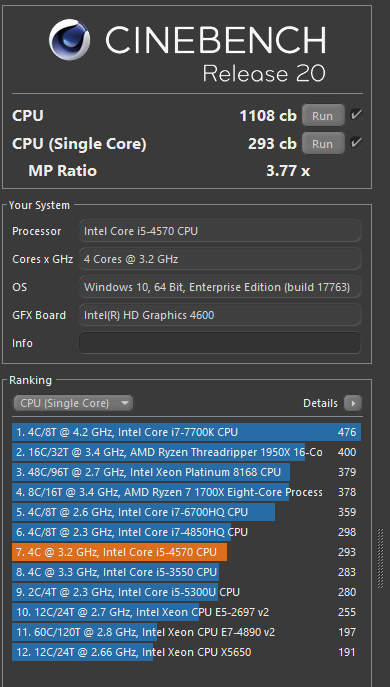
Task: Select the Xeon Platinum 8168 ranking entry
Action: 186,472
